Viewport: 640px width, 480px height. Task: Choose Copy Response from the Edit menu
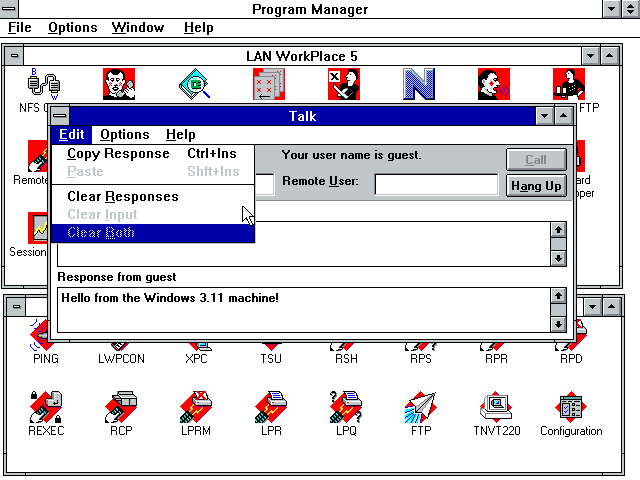[153, 153]
